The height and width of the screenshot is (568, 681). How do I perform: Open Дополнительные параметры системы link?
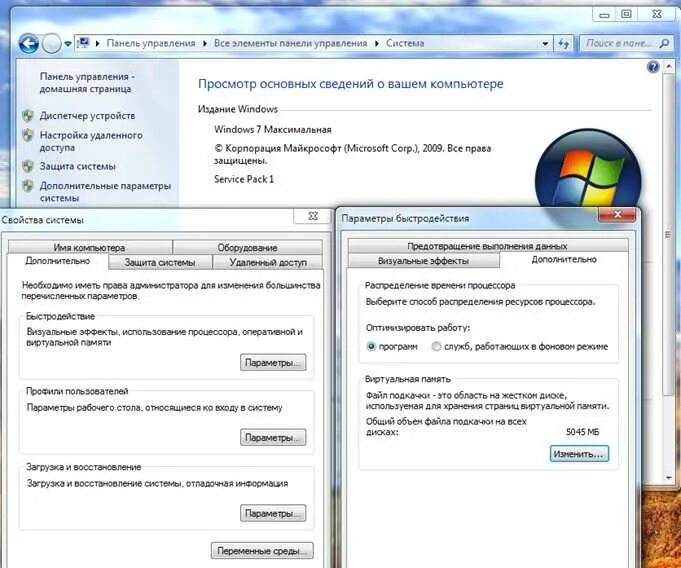[x=105, y=192]
